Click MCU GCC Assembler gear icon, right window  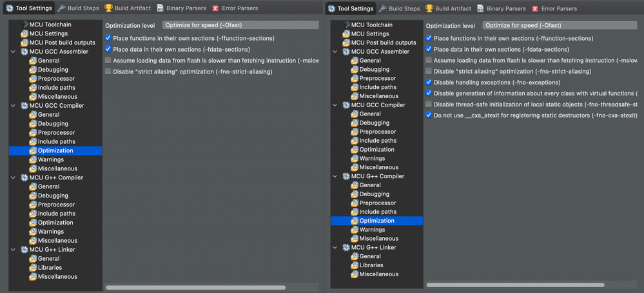346,52
